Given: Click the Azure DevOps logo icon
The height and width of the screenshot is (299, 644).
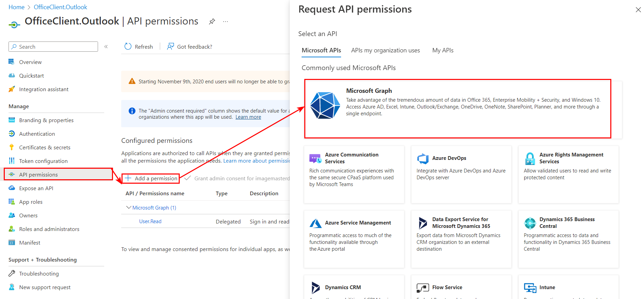Looking at the screenshot, I should tap(423, 158).
